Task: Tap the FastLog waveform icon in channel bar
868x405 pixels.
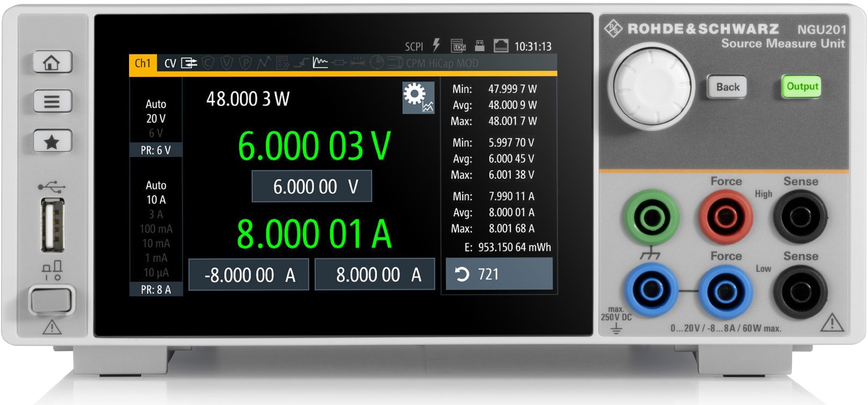Action: (320, 63)
